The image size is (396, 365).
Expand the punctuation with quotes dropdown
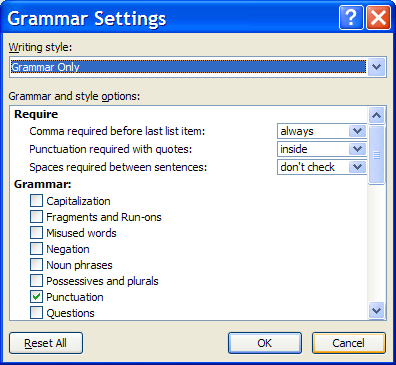(357, 149)
